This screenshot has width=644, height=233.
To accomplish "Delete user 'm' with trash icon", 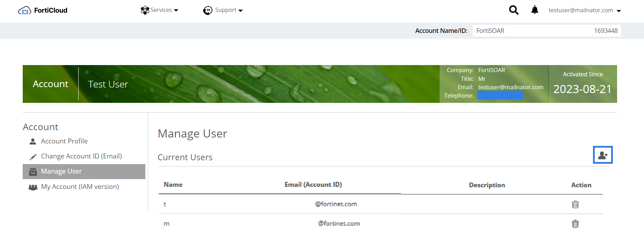I will coord(575,224).
